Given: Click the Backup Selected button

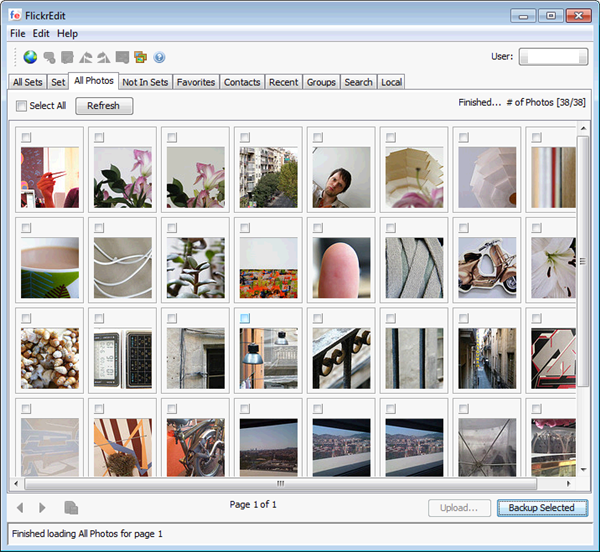Looking at the screenshot, I should (541, 508).
